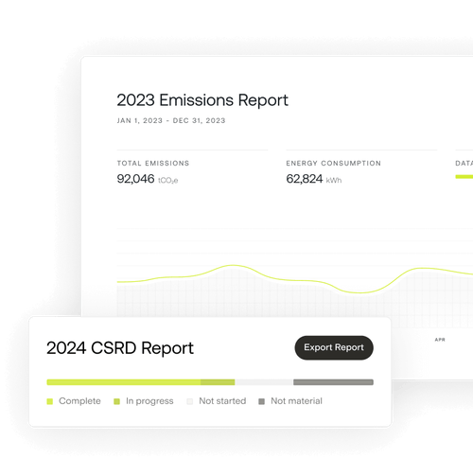Viewport: 473px width, 476px height.
Task: Click the Not started legend label
Action: [222, 401]
